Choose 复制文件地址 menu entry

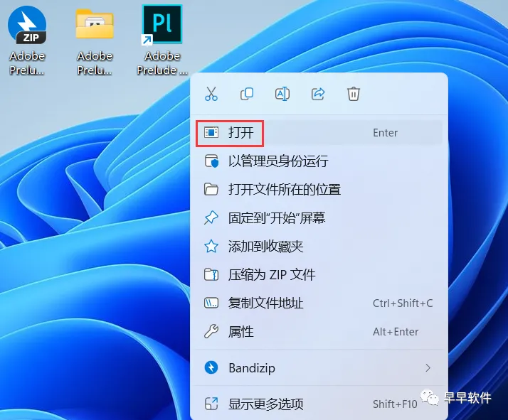coord(319,303)
